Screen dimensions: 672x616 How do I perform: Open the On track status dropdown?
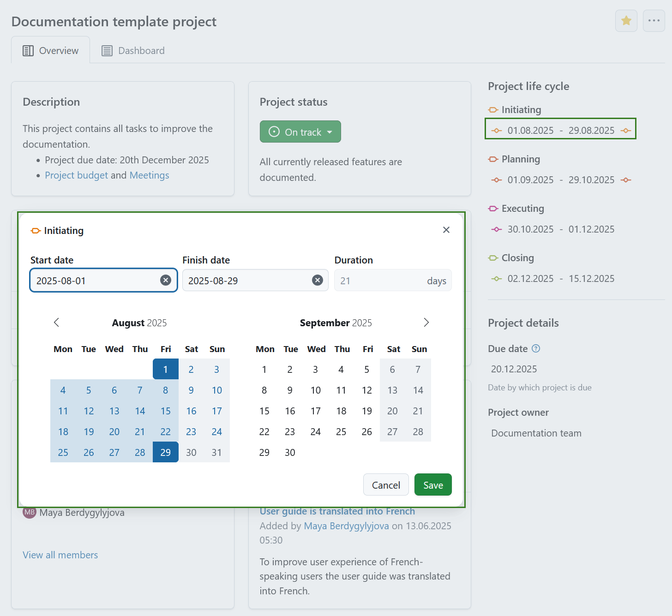(x=300, y=132)
